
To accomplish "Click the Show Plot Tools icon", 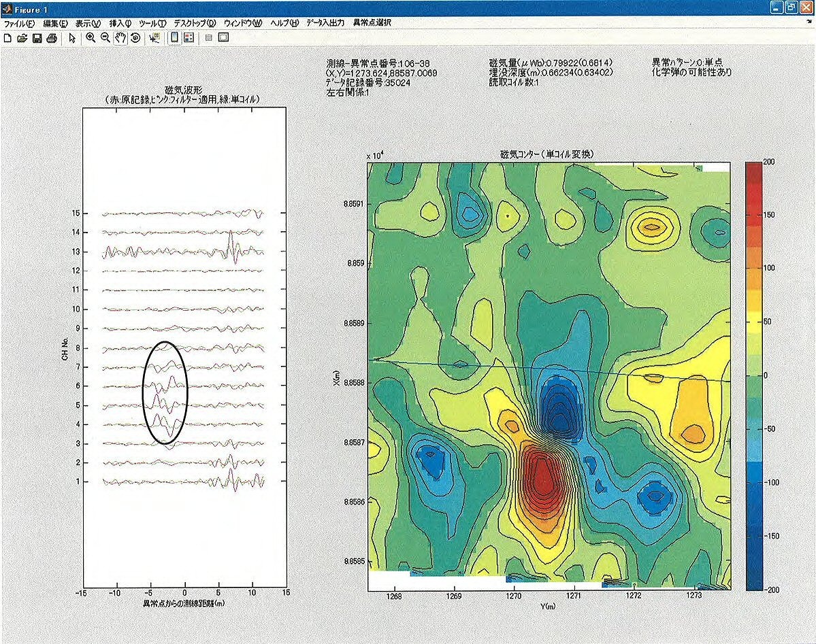I will tap(223, 38).
